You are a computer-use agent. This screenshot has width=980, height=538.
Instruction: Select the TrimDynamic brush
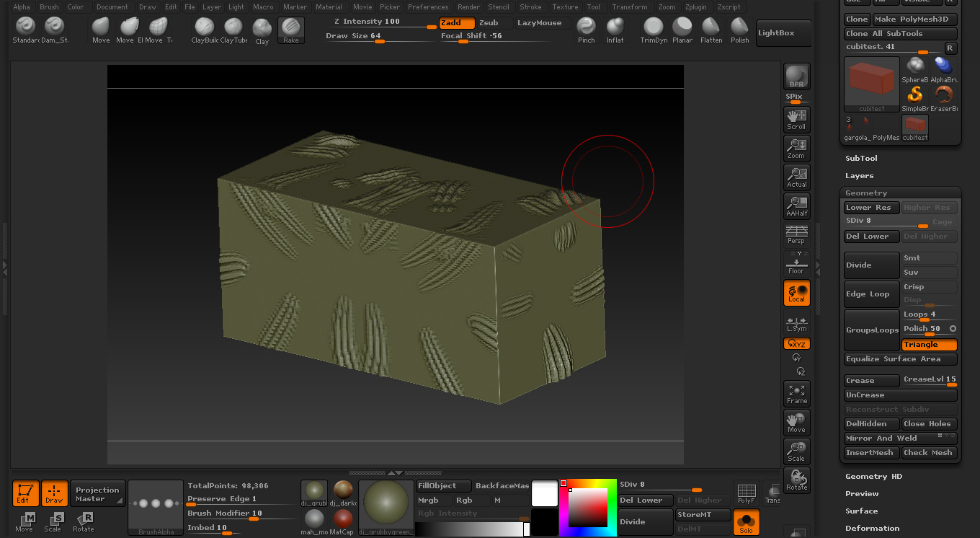pyautogui.click(x=653, y=30)
